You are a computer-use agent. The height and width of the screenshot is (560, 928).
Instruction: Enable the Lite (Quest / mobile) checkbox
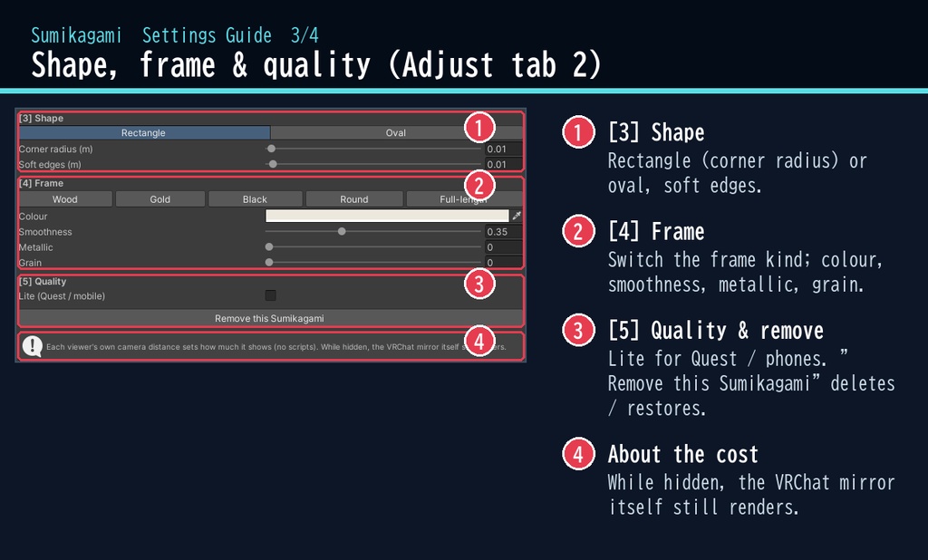pyautogui.click(x=270, y=295)
